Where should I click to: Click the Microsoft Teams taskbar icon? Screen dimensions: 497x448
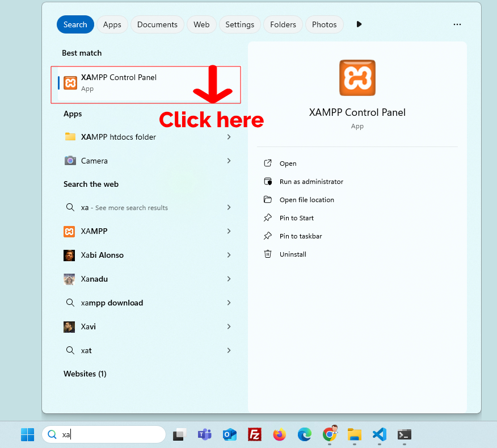[204, 434]
